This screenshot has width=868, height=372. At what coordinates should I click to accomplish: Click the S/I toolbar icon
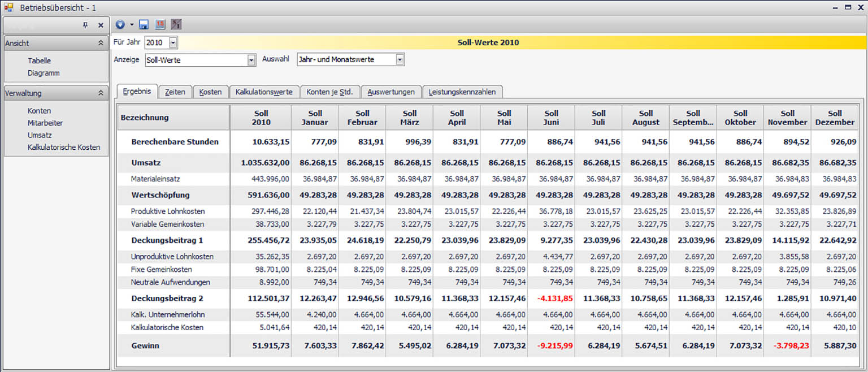click(x=176, y=24)
